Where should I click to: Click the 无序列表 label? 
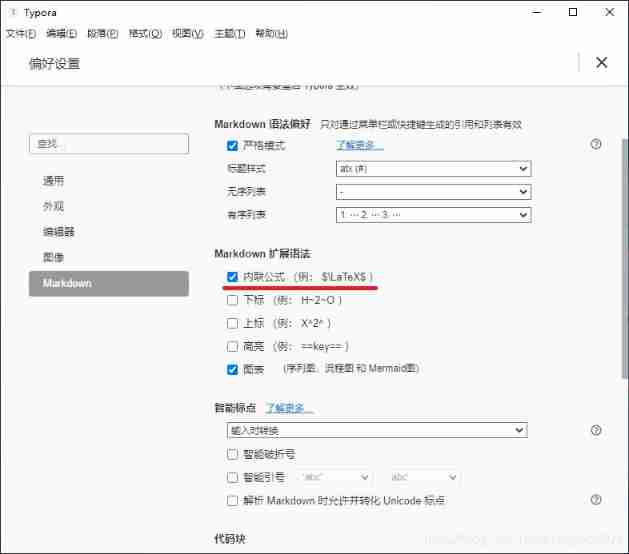click(246, 192)
